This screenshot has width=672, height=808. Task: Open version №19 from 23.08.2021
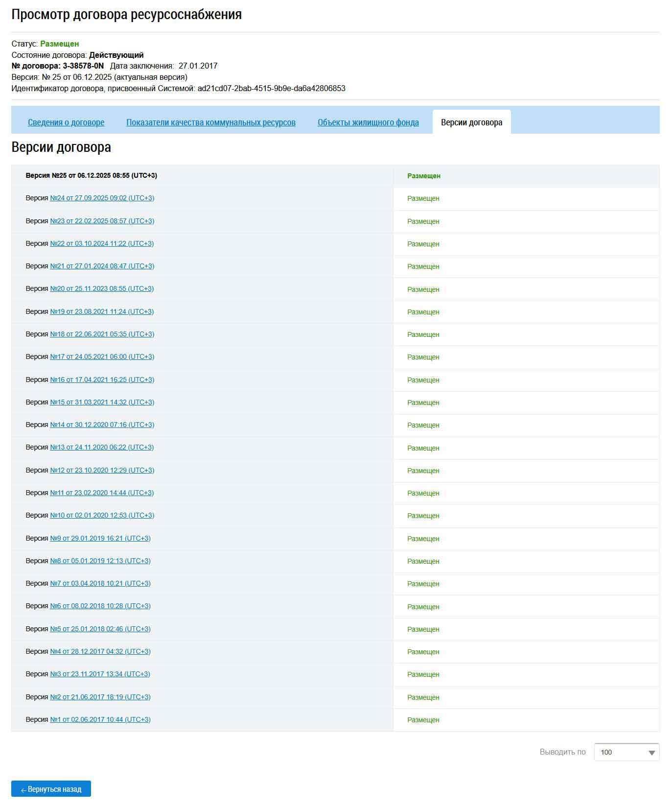click(102, 311)
